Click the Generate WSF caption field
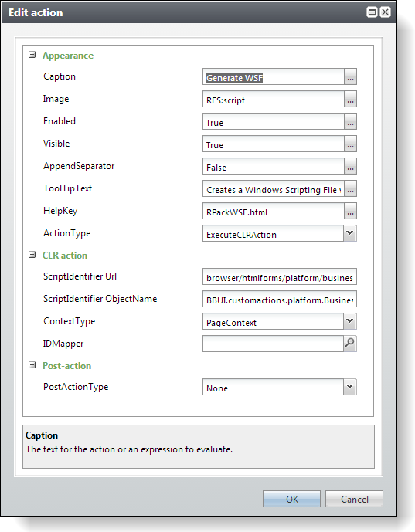The image size is (415, 532). pyautogui.click(x=274, y=77)
